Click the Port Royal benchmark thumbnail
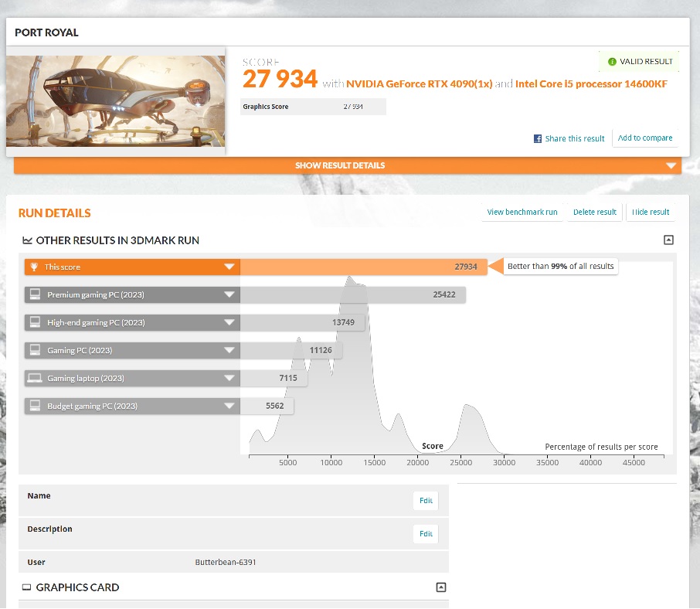Screen dimensions: 700x609 coord(116,100)
